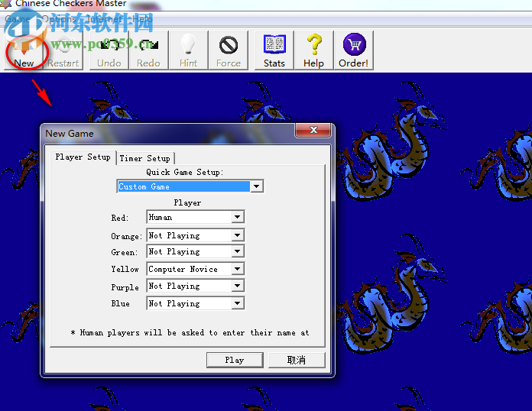Expand the Quick Game Setup dropdown
Viewport: 532px width, 411px height.
pos(257,186)
